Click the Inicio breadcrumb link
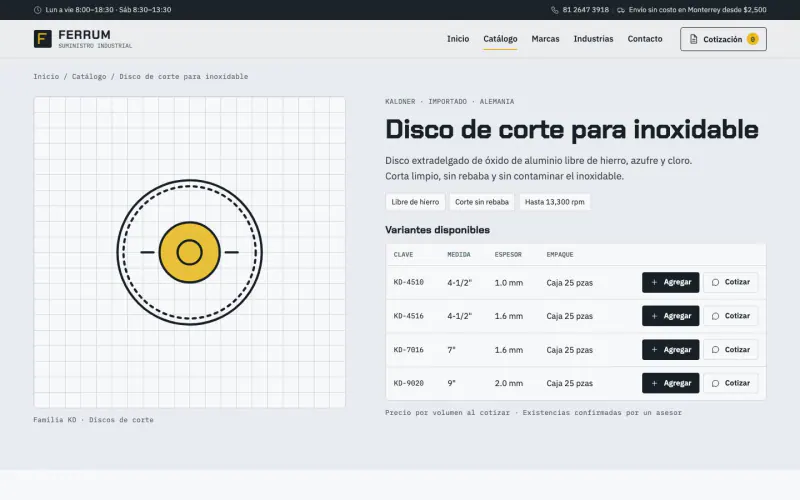 point(46,77)
